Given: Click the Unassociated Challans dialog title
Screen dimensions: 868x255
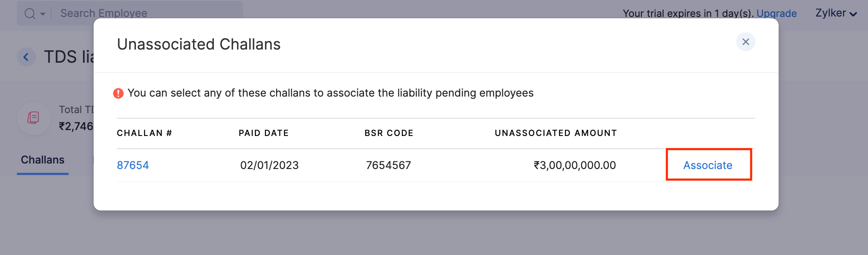Looking at the screenshot, I should click(x=199, y=44).
